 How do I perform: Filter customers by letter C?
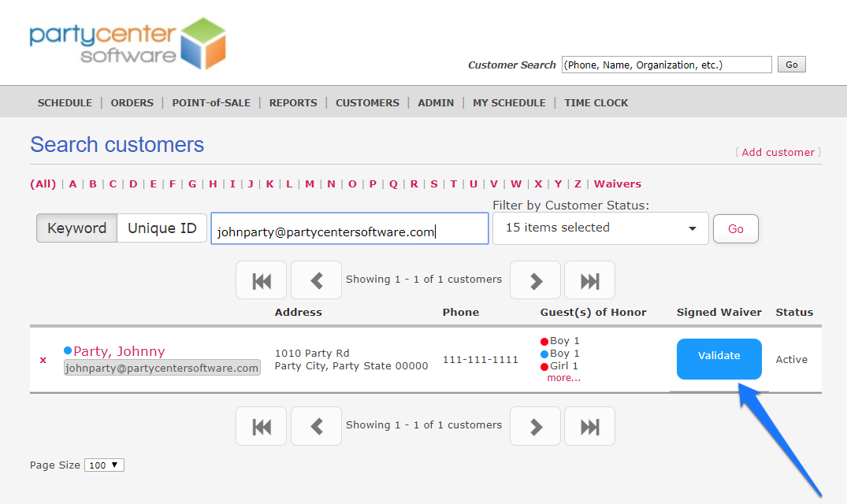pyautogui.click(x=113, y=184)
